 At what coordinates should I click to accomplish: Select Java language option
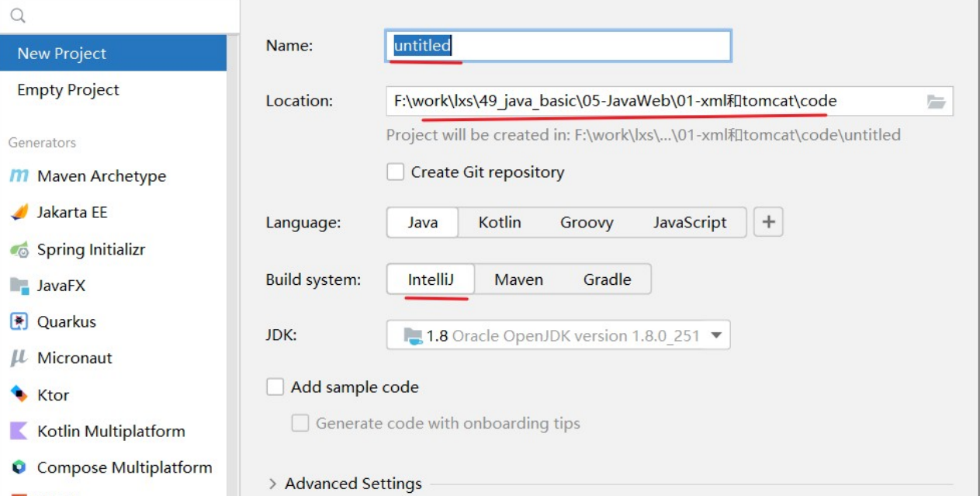coord(423,222)
